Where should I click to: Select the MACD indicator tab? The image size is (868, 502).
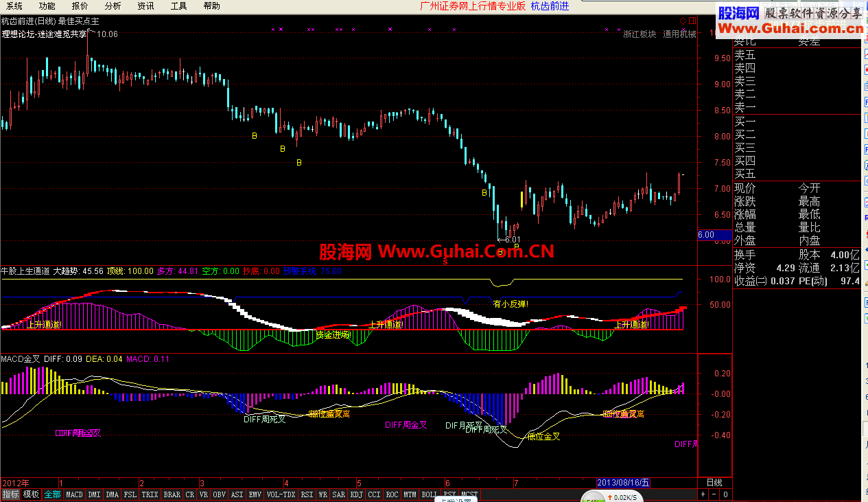[74, 494]
